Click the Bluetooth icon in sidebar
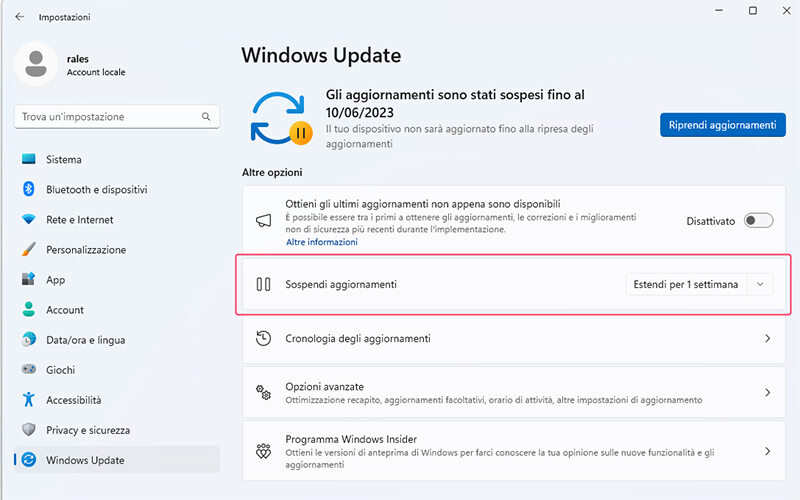 tap(29, 189)
